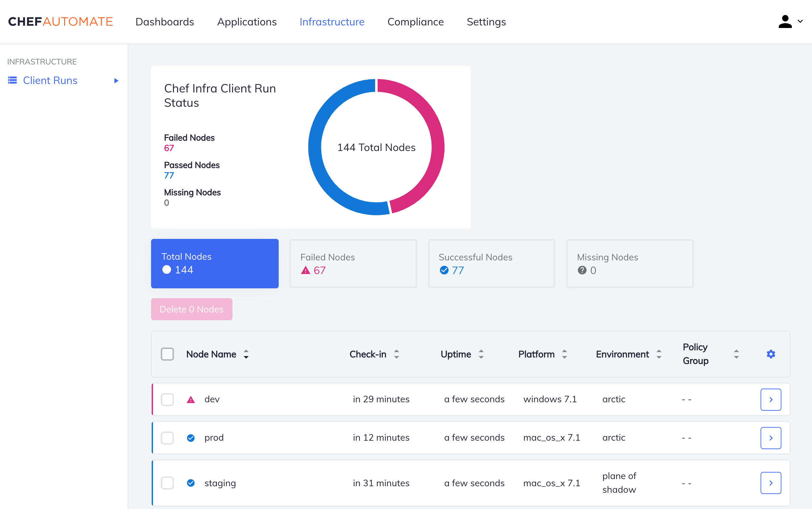Toggle the dev node row checkbox
This screenshot has width=812, height=509.
pyautogui.click(x=167, y=399)
